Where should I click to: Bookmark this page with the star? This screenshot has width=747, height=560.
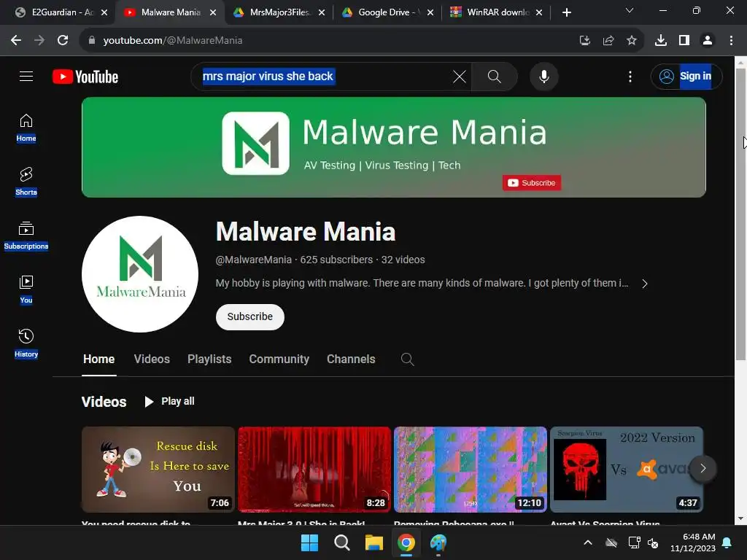click(x=631, y=41)
